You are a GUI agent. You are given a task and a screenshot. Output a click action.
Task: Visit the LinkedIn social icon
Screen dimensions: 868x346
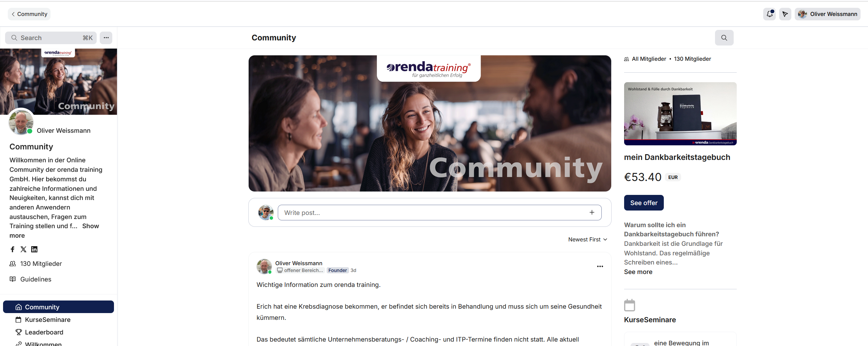34,249
